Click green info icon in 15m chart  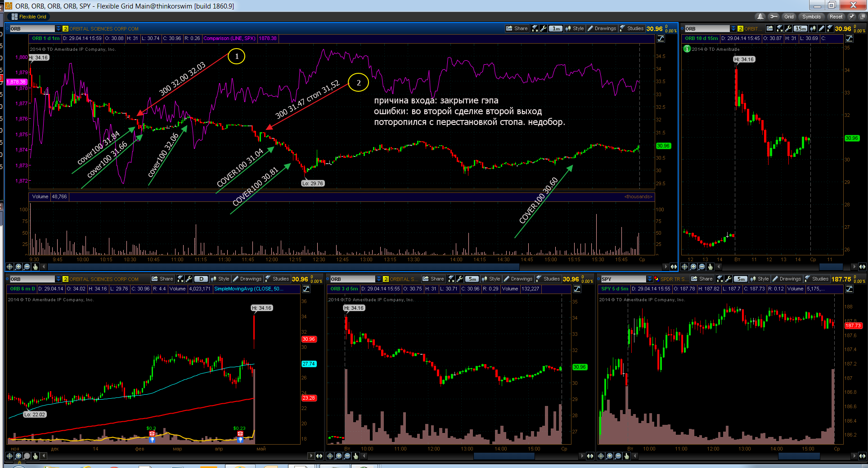pyautogui.click(x=687, y=49)
